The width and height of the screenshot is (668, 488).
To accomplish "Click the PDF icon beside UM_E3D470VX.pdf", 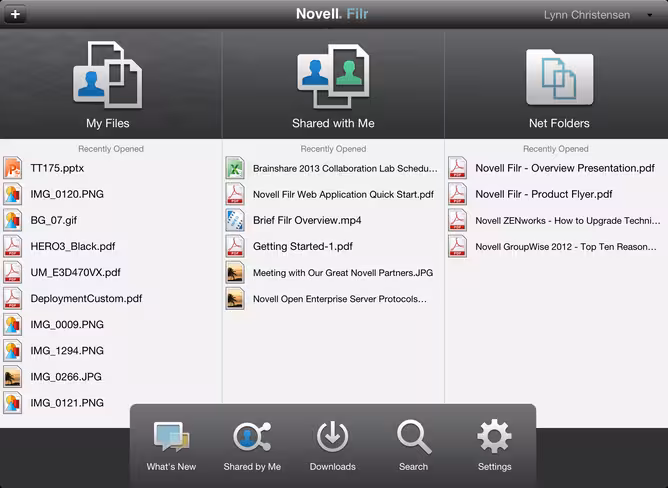I will click(13, 272).
